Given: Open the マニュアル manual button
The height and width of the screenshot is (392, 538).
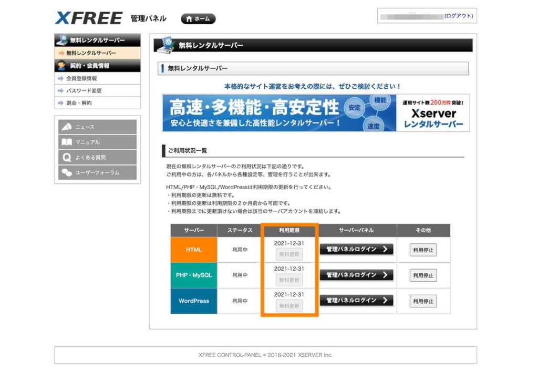Looking at the screenshot, I should 97,142.
